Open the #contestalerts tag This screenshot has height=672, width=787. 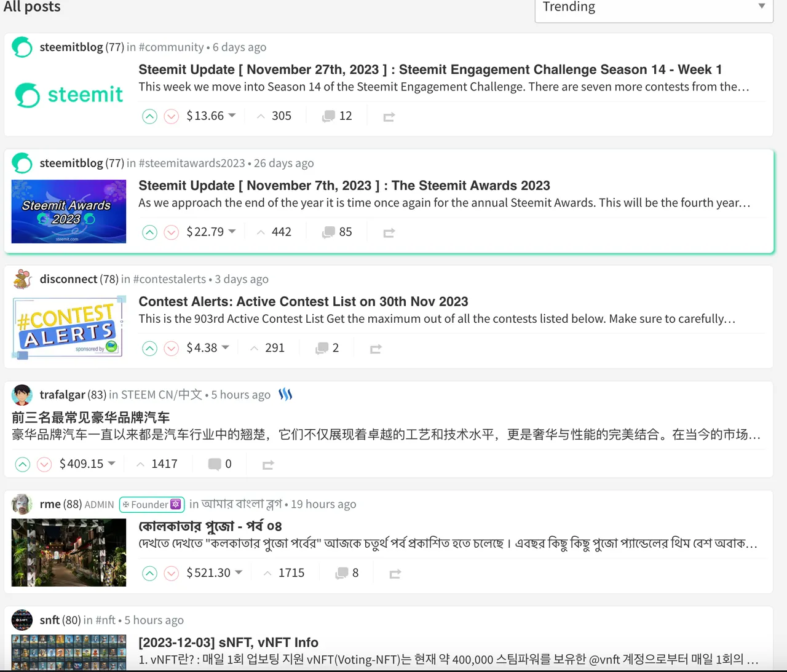[170, 279]
